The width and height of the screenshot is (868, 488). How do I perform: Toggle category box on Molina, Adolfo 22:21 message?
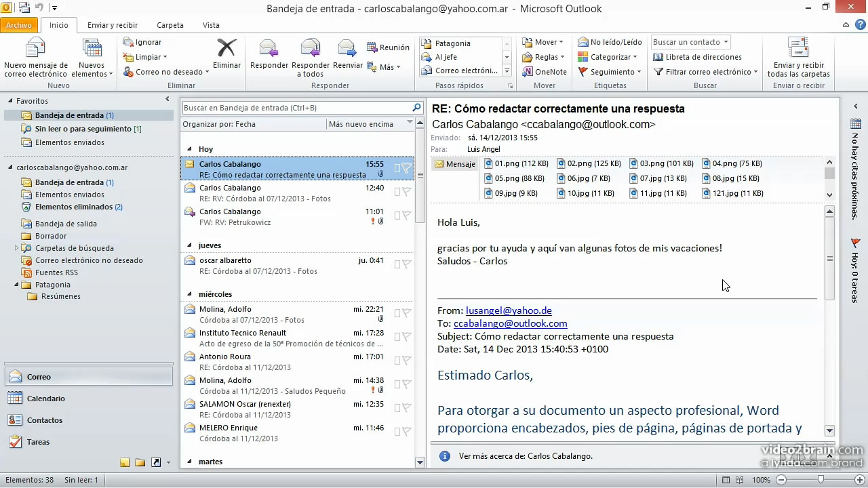coord(397,314)
